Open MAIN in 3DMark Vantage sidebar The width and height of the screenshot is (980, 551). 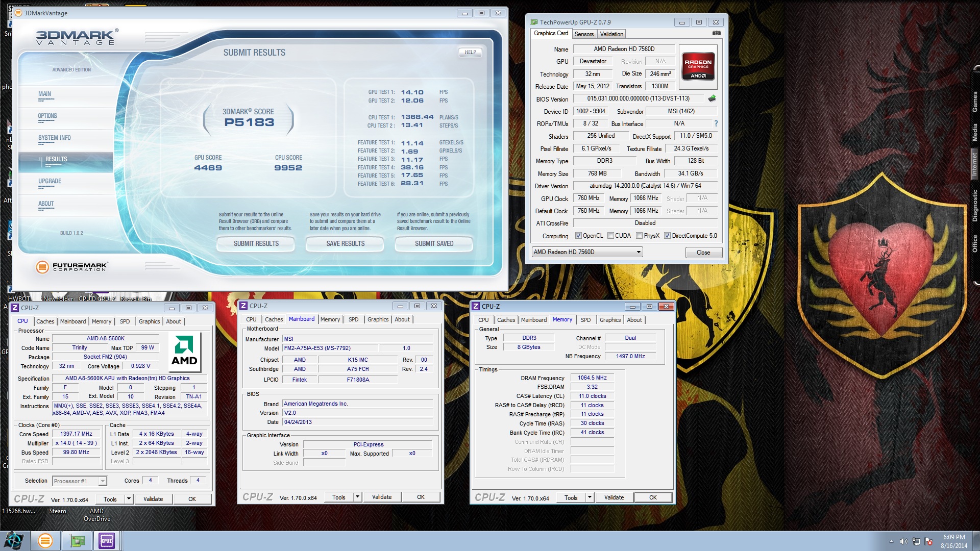click(x=44, y=94)
